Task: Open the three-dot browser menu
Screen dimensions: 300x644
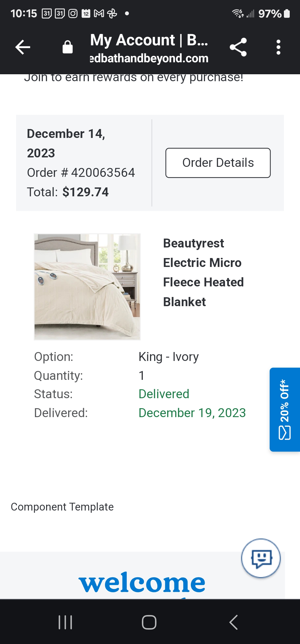Action: click(278, 47)
